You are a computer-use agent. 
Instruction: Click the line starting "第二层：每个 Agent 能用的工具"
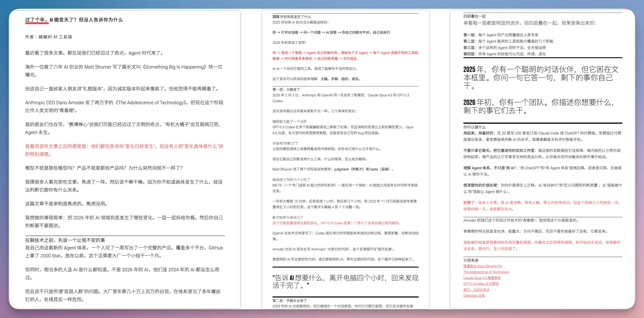click(508, 41)
